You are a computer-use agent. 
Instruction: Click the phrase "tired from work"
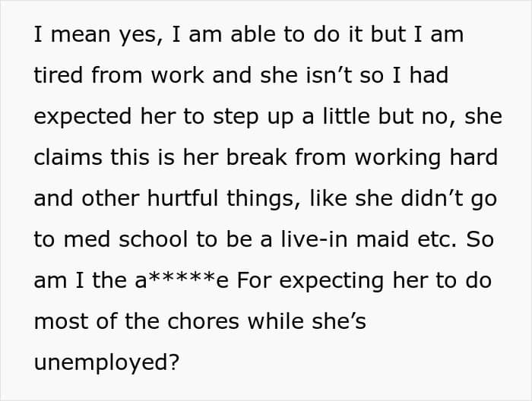[119, 75]
